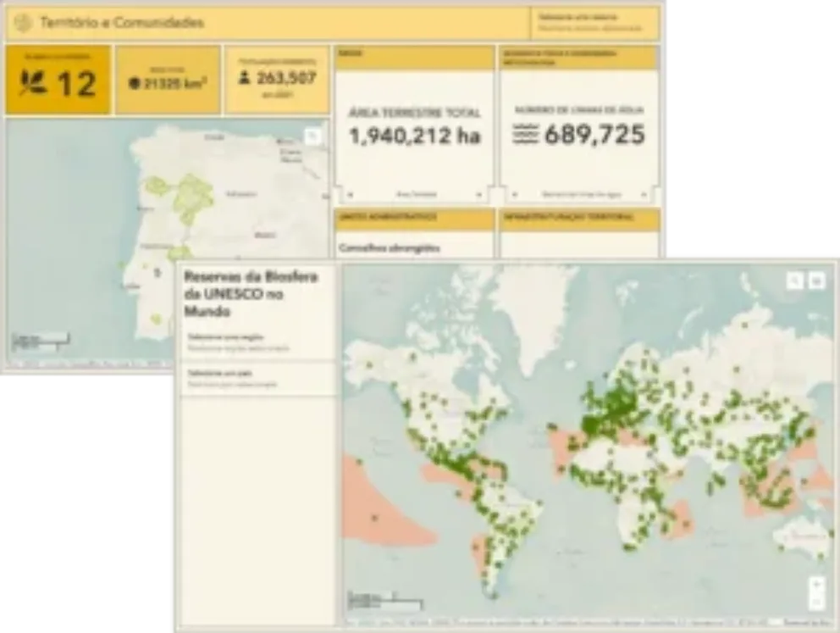Select the 'Infraestruturação Territorial' panel header
Viewport: 840px width, 633px height.
click(x=578, y=219)
